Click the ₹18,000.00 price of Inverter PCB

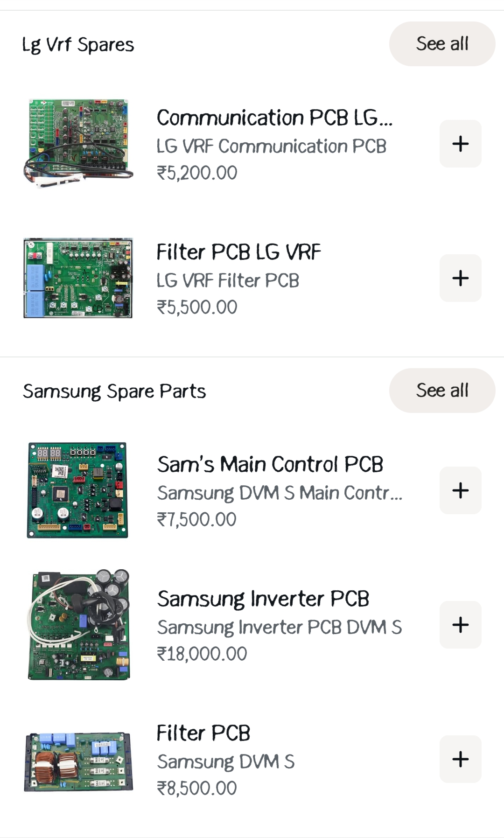pos(202,654)
